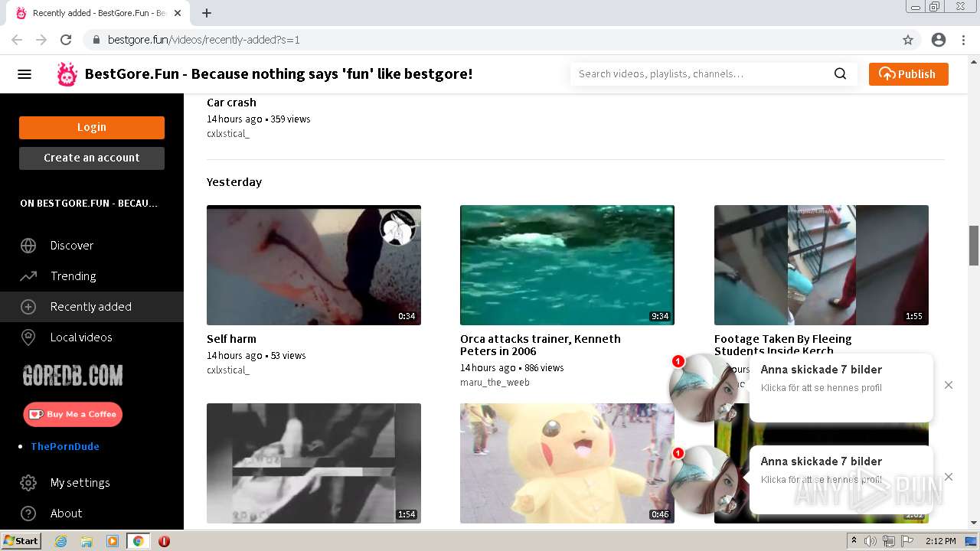
Task: Open a new tab with plus button
Action: coord(207,13)
